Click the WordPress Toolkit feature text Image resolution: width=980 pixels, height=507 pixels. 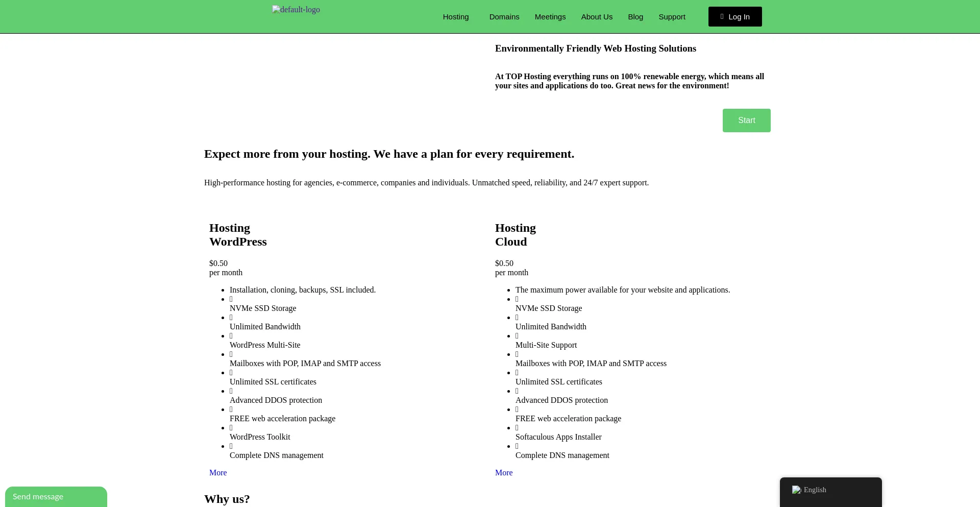pyautogui.click(x=260, y=437)
